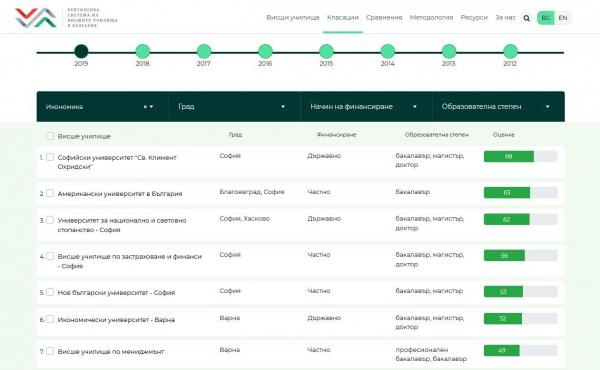The height and width of the screenshot is (370, 600).
Task: Check Висше училище по мениджмънт checkbox
Action: [x=50, y=351]
